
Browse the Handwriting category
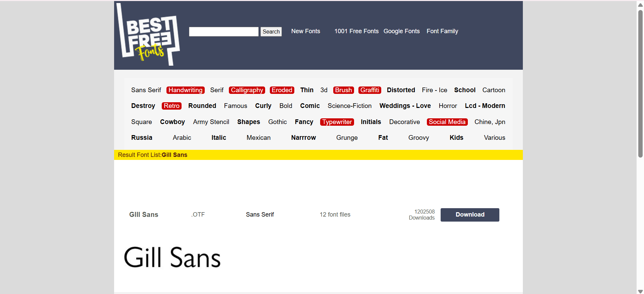[x=186, y=90]
